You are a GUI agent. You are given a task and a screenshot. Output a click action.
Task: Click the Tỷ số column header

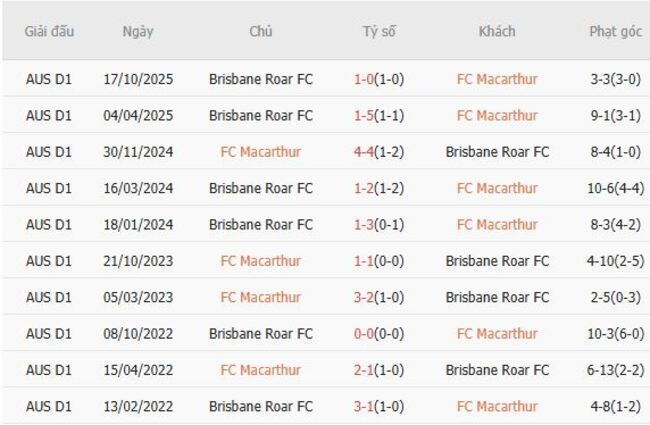379,31
